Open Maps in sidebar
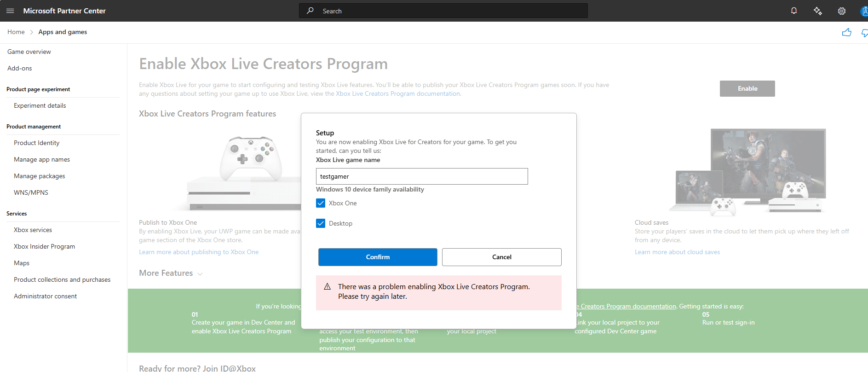 tap(22, 263)
